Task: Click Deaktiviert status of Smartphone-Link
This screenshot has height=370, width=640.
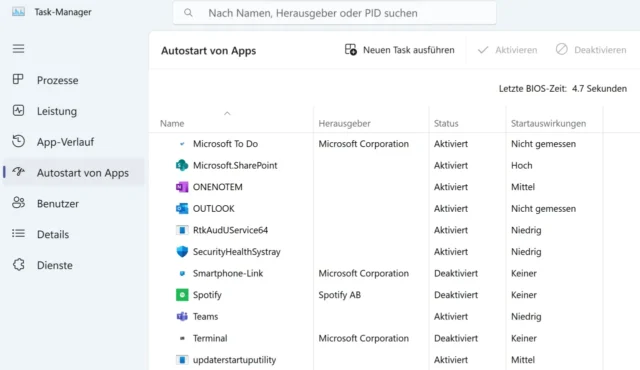Action: point(456,273)
